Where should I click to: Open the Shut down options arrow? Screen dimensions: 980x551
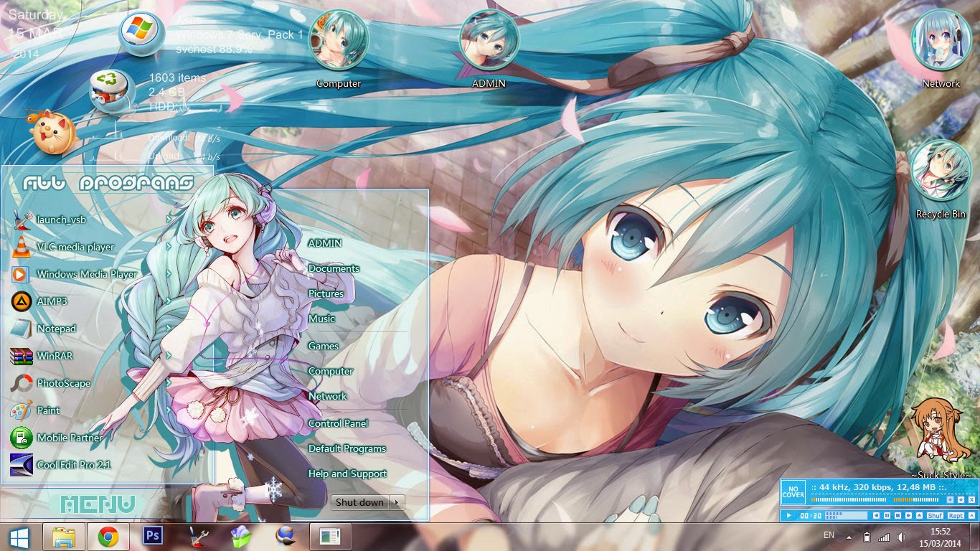pyautogui.click(x=397, y=502)
